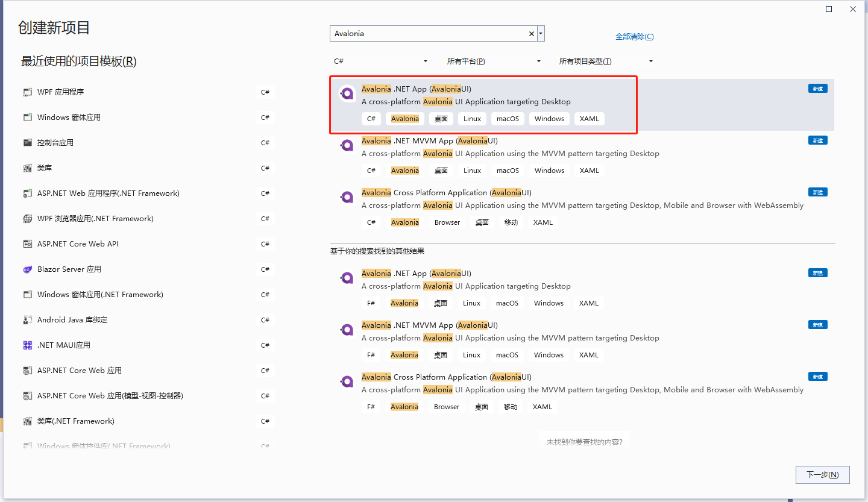Click Linux tag on C# .NET App template
This screenshot has height=502, width=868.
[473, 119]
